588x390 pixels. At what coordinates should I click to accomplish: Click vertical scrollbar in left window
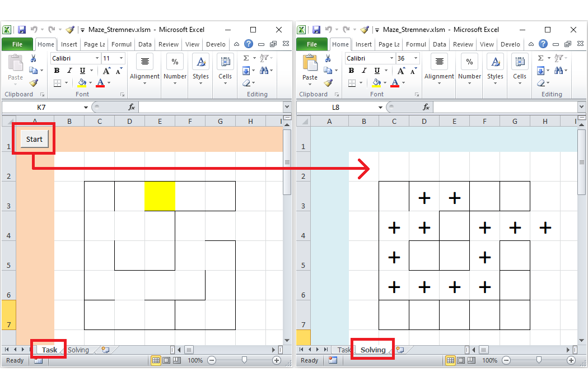(287, 162)
